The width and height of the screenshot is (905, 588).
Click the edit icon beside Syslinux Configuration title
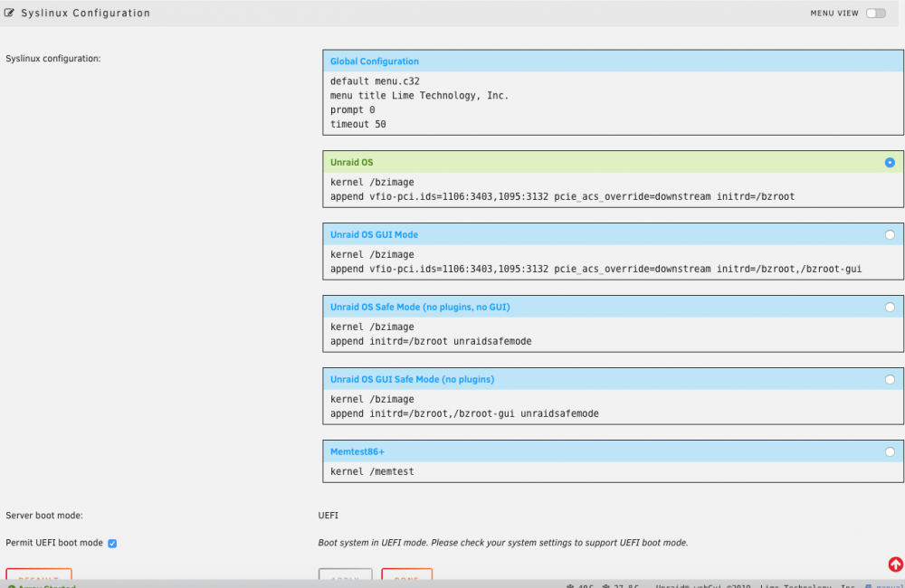(x=9, y=13)
